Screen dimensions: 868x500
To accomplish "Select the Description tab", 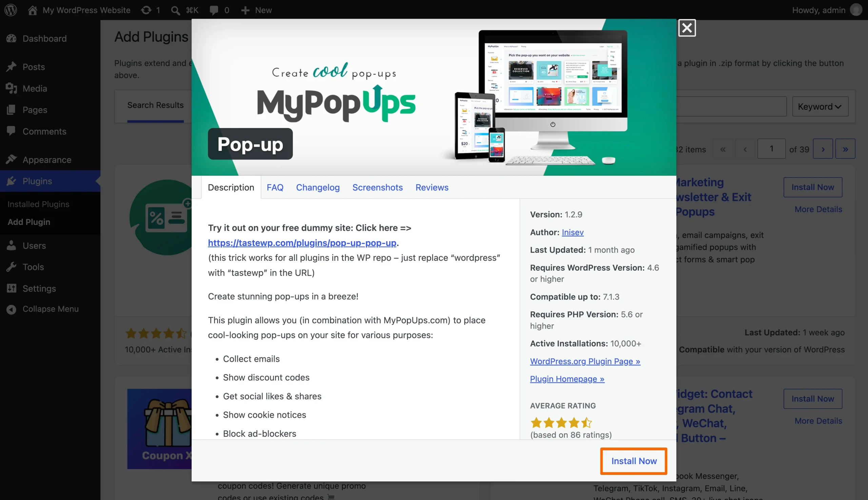I will [231, 188].
